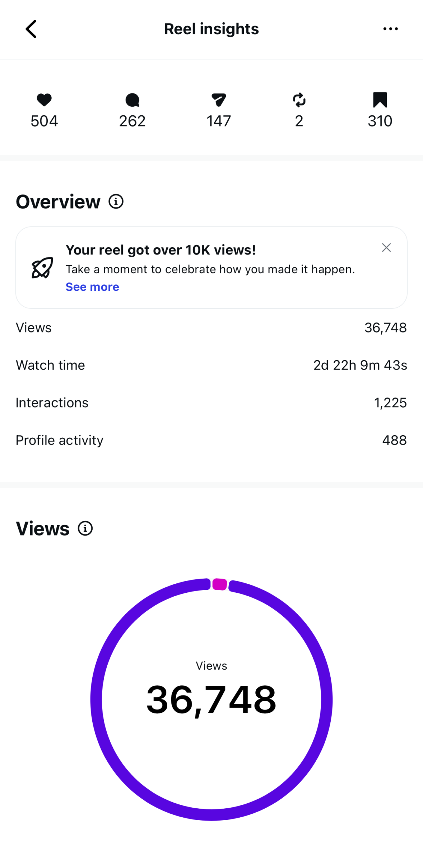The image size is (423, 868).
Task: Tap the 36,748 total in the ring
Action: coord(211,699)
